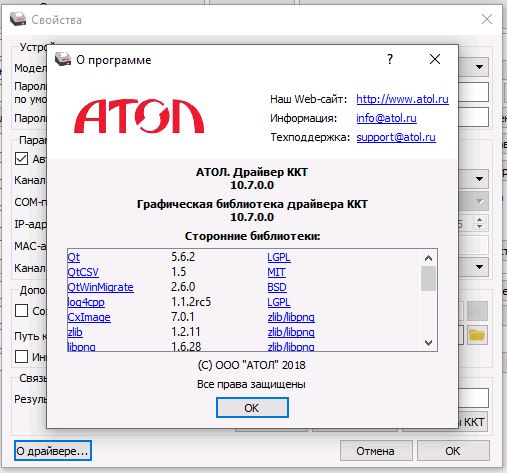The width and height of the screenshot is (507, 473).
Task: Click the printer icon in О программе title
Action: (63, 59)
